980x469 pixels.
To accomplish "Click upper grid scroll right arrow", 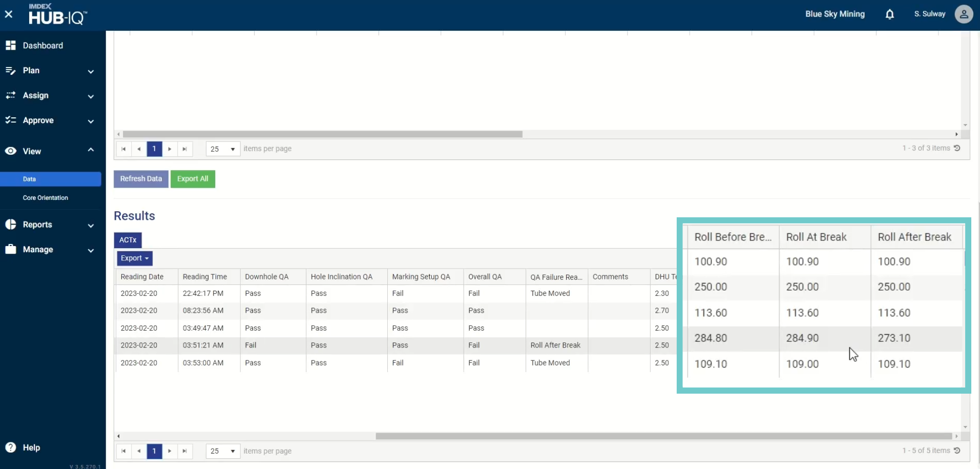I will pos(956,134).
